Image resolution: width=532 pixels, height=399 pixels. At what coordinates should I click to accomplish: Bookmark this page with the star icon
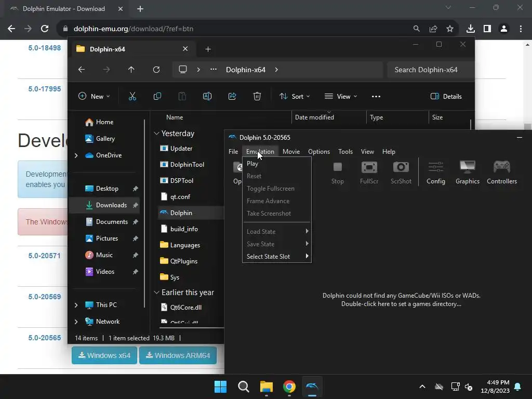coord(450,29)
